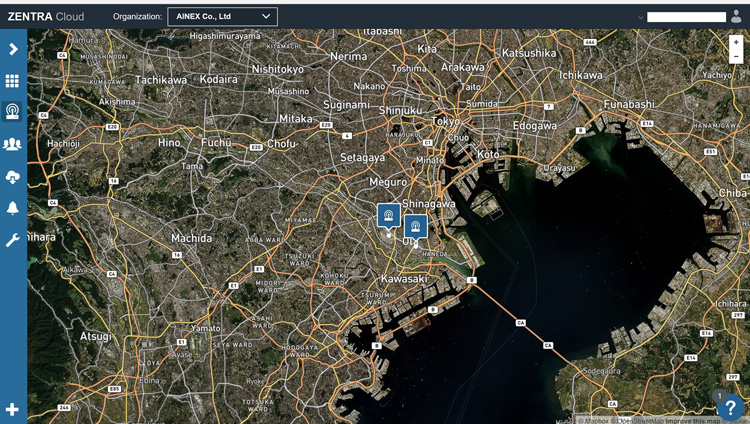Screen dimensions: 750x424
Task: Open the help question mark button
Action: 730,408
